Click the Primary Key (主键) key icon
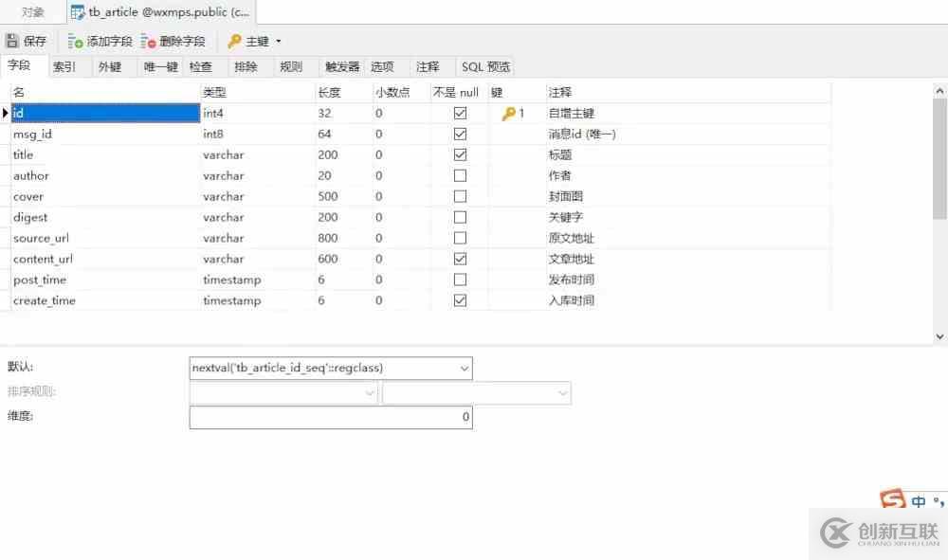 [x=234, y=41]
